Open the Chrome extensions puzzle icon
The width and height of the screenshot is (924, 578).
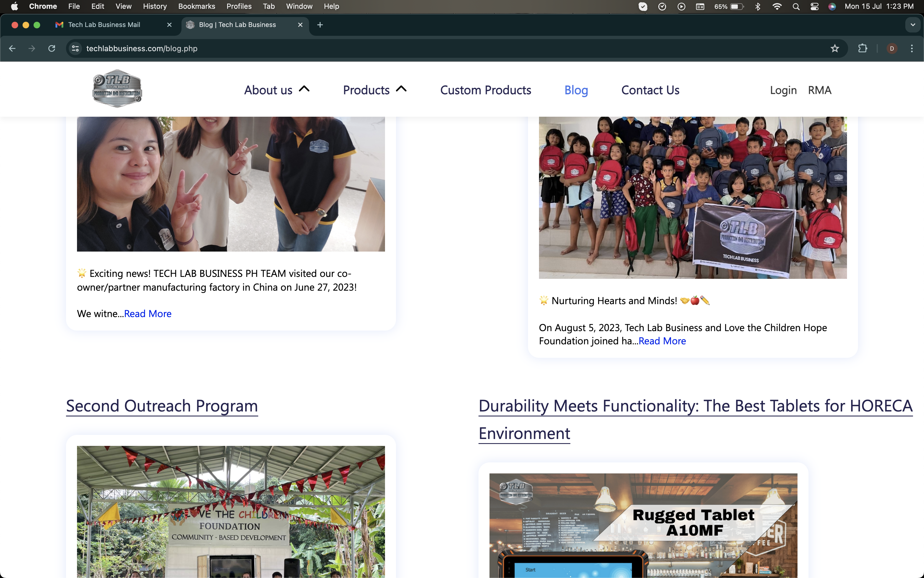(x=862, y=48)
